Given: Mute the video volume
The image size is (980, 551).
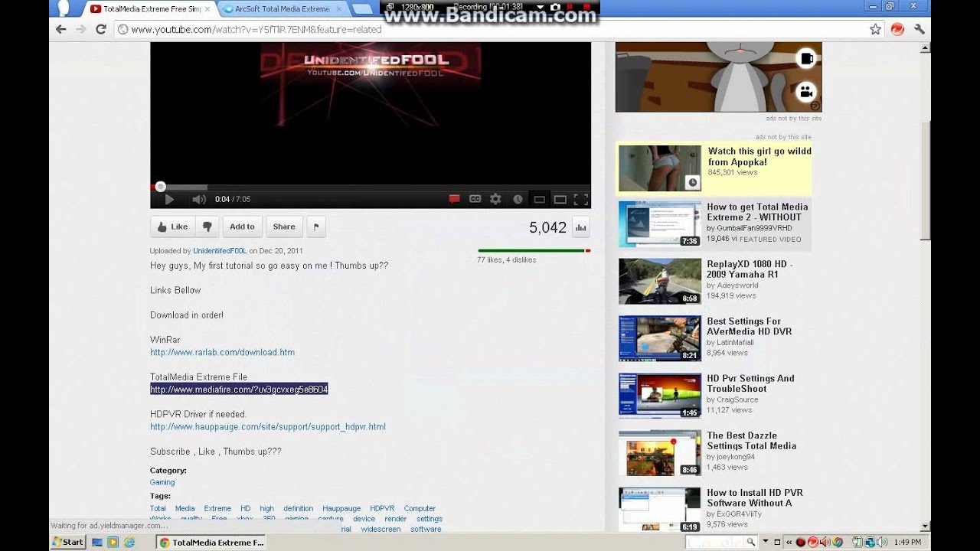Looking at the screenshot, I should click(199, 199).
